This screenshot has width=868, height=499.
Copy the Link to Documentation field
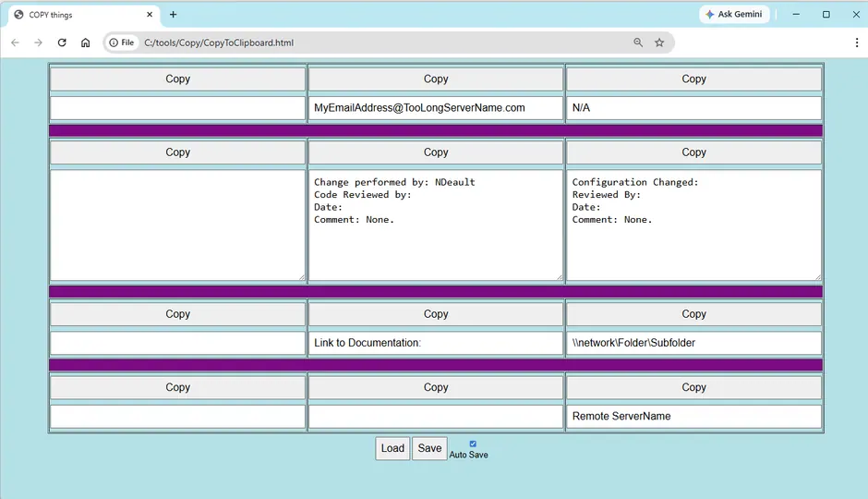(436, 314)
